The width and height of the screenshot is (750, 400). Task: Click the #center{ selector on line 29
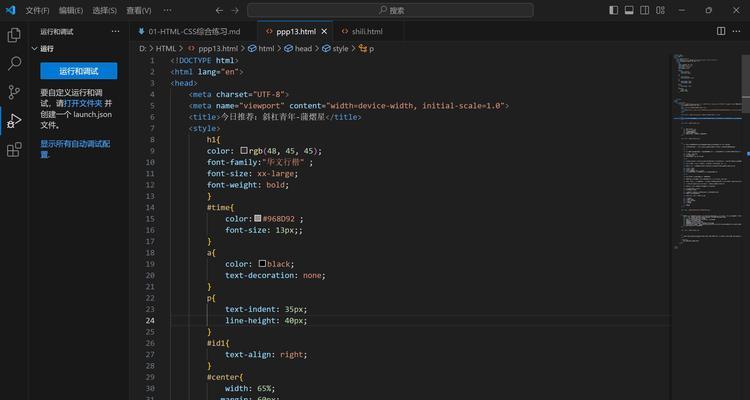(x=225, y=377)
